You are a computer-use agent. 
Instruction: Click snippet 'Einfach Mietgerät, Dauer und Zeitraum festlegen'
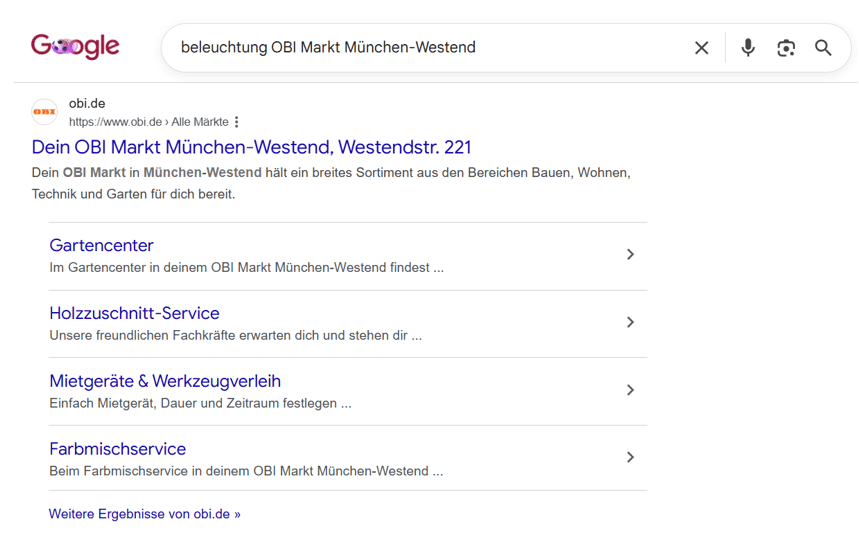click(193, 403)
